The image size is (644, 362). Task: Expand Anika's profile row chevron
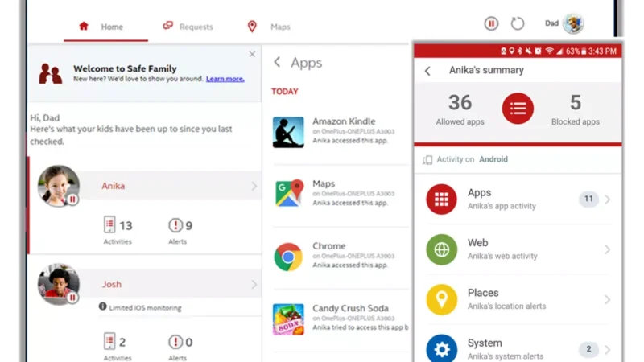(x=254, y=186)
